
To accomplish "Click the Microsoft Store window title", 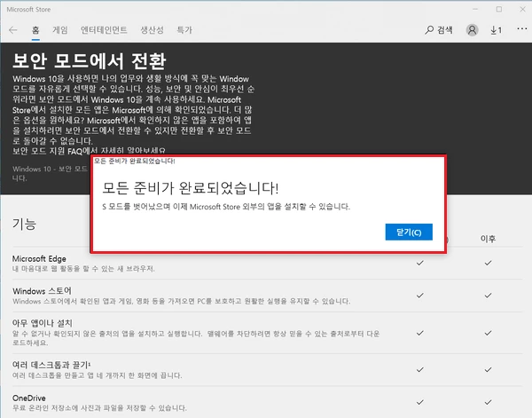I will pyautogui.click(x=28, y=10).
